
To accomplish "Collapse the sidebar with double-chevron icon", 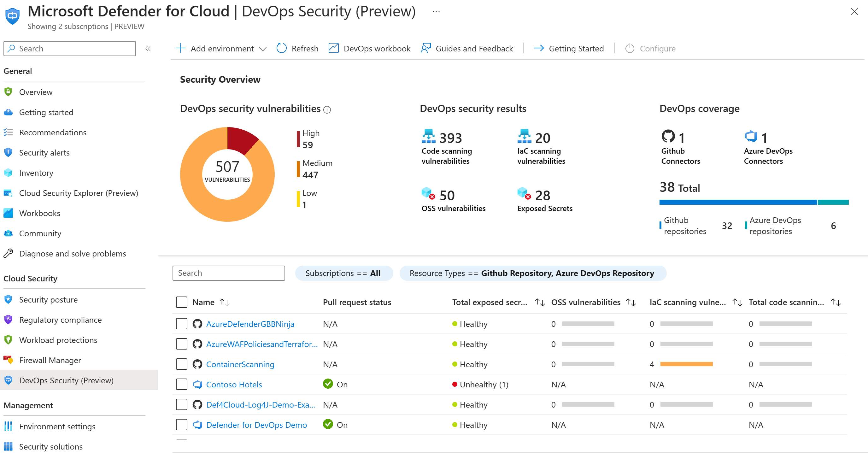I will tap(148, 49).
